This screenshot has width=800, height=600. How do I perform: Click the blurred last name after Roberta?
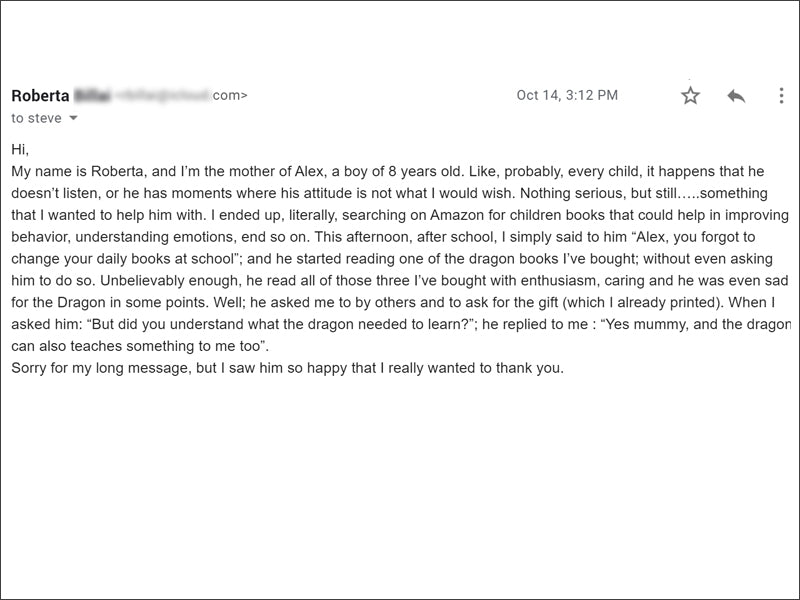(92, 95)
